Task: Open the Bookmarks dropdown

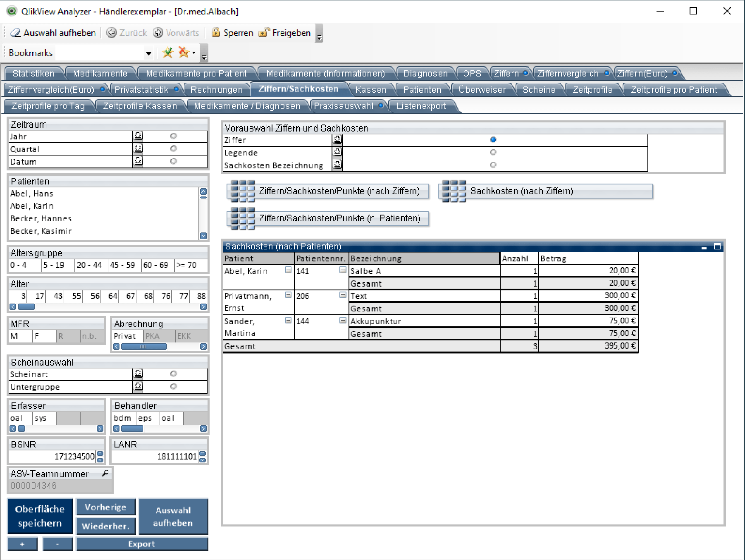Action: click(x=148, y=53)
